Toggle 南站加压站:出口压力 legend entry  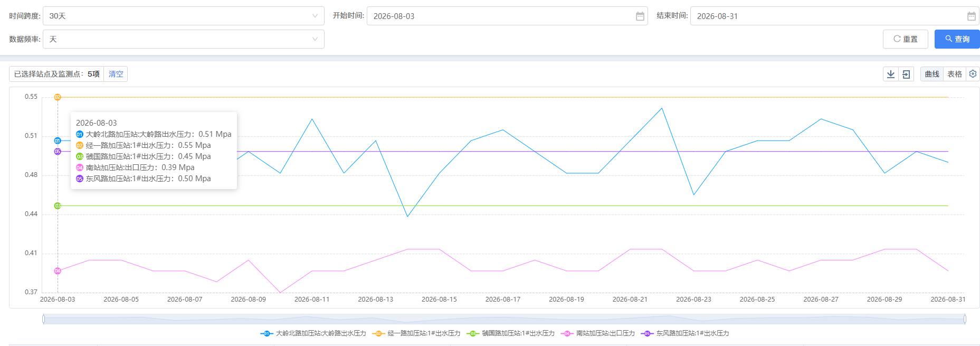click(x=598, y=333)
